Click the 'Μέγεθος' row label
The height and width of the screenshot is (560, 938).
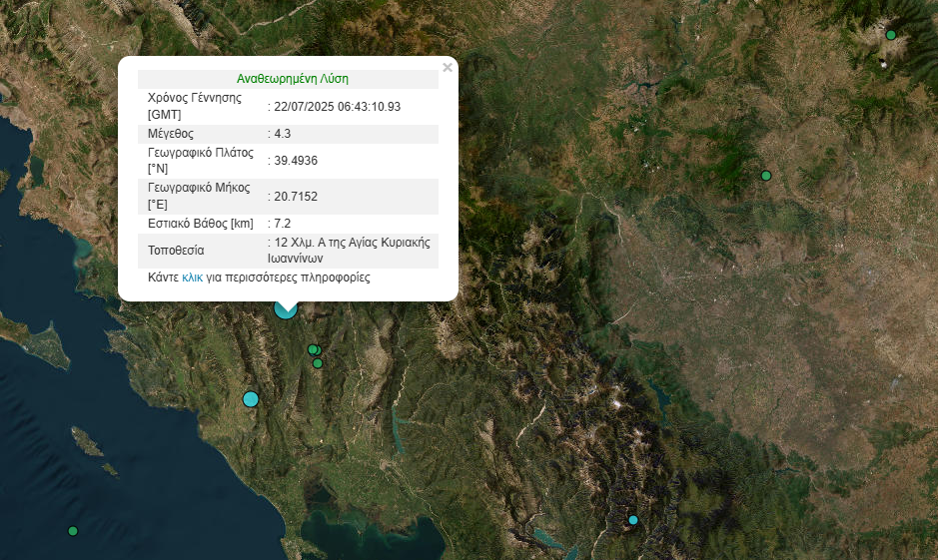[x=171, y=134]
